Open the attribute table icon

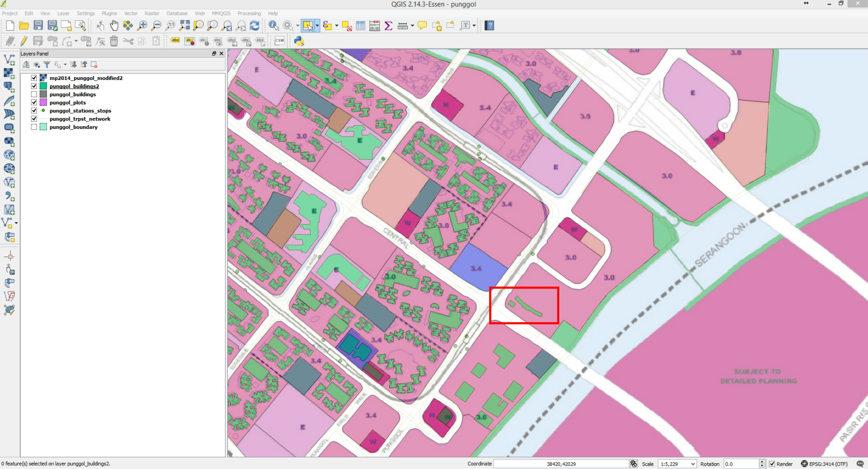click(360, 26)
